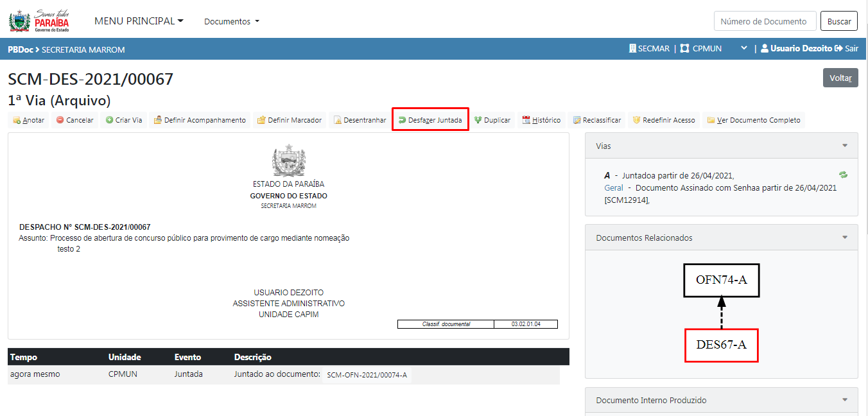The image size is (868, 416).
Task: Open Ver Documento Completo
Action: tap(711, 120)
